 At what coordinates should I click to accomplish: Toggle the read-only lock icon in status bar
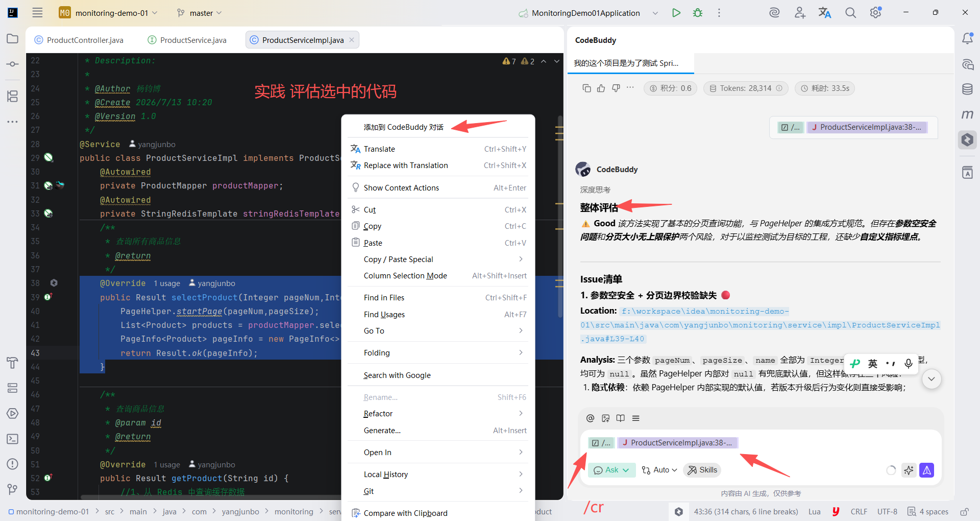[x=964, y=512]
